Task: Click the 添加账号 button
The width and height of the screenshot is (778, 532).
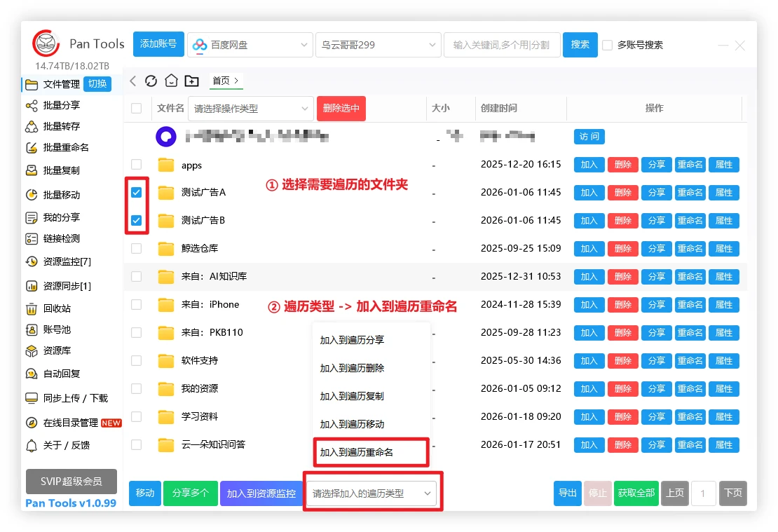Action: tap(158, 44)
